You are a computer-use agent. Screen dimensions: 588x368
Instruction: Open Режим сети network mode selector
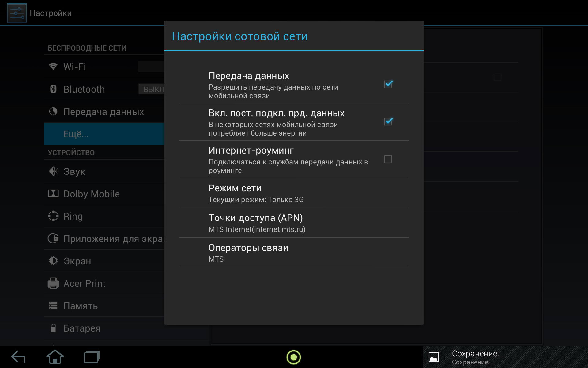[294, 193]
